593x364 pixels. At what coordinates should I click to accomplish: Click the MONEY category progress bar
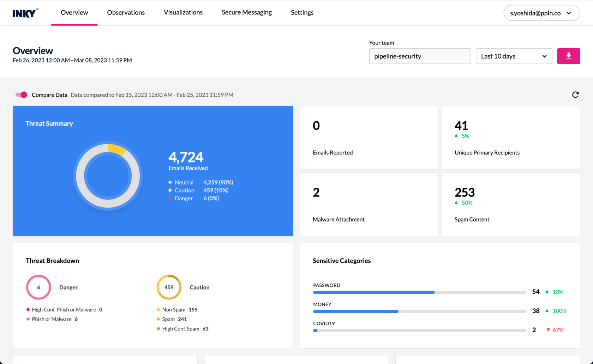(x=419, y=311)
